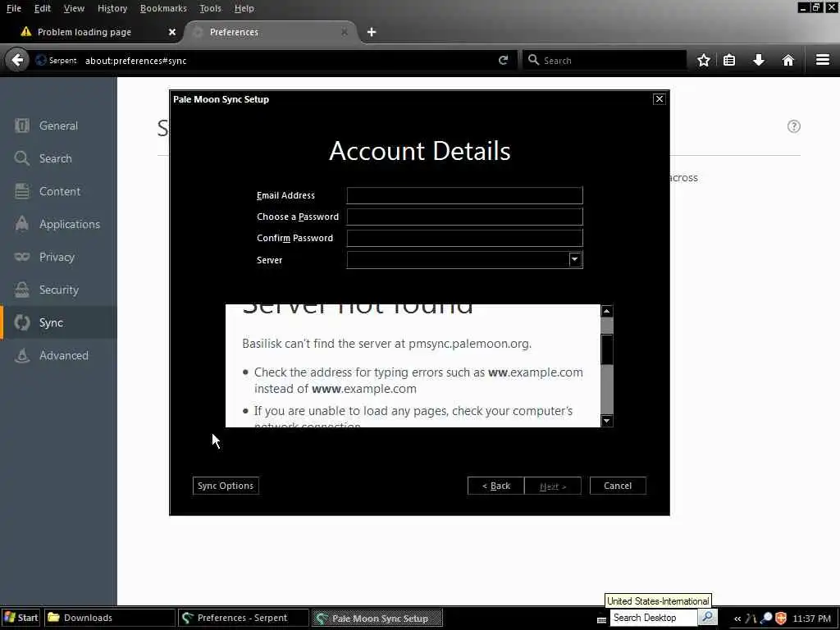Screen dimensions: 840x630
Task: Open the Bookmarks menu
Action: (163, 8)
